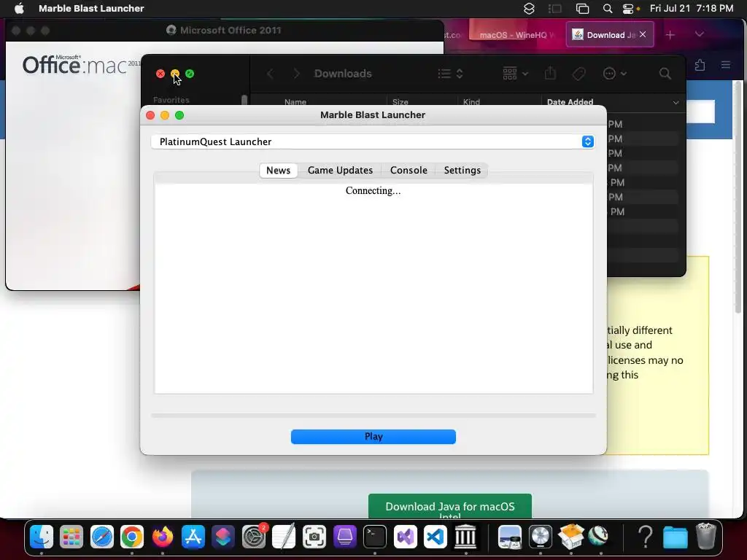Click the browser extensions puzzle icon
This screenshot has width=747, height=560.
coord(700,65)
